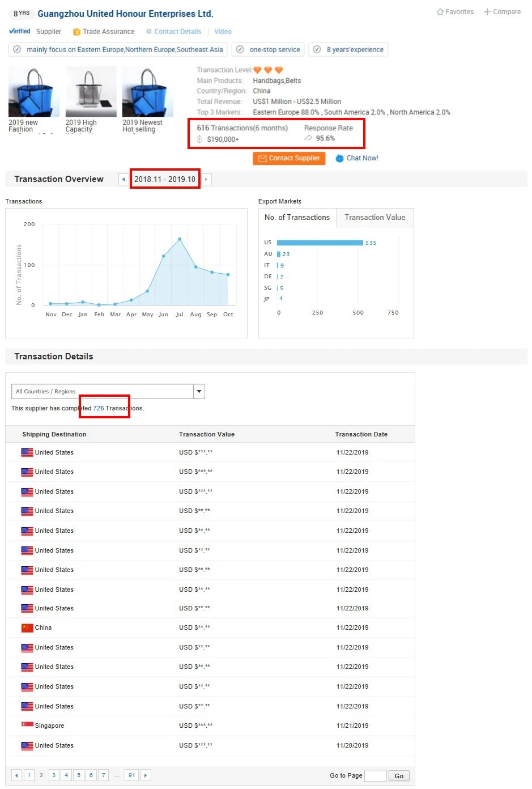Click the Response Rate 95.6% value
The height and width of the screenshot is (789, 532).
point(325,138)
